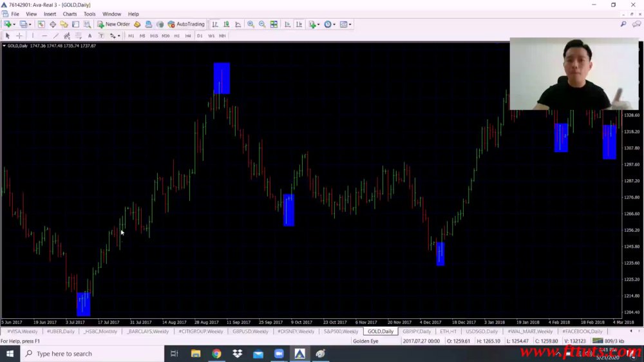Screen dimensions: 644x362
Task: Expand the Profiles dropdown arrow
Action: 30,24
